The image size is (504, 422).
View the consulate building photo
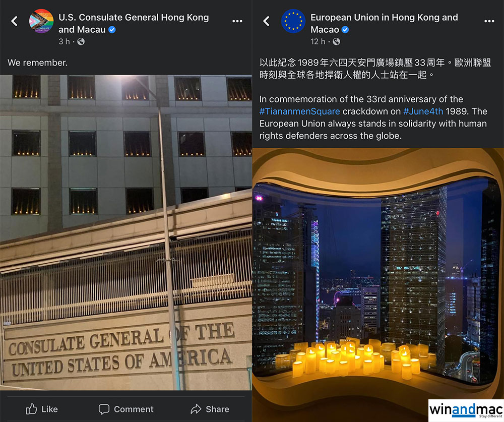126,232
